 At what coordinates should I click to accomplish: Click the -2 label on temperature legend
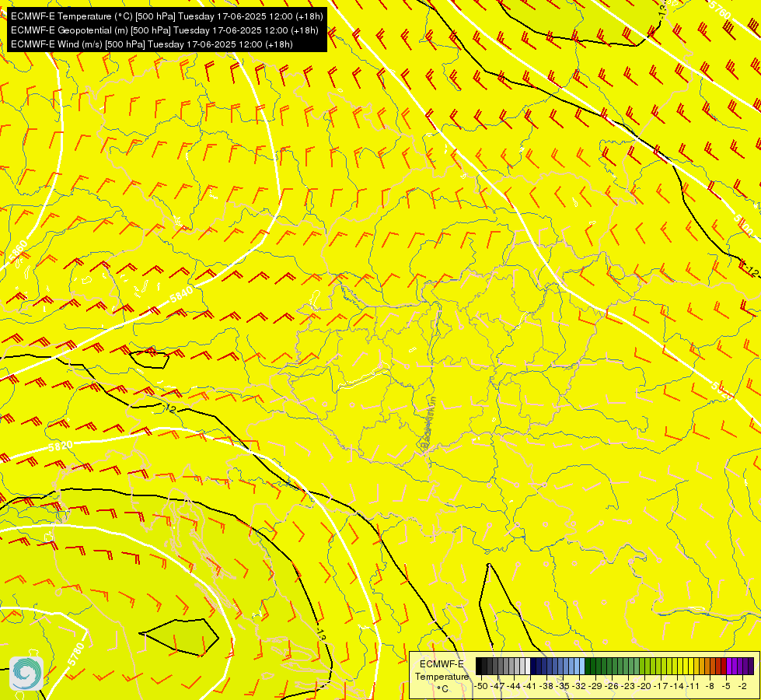(x=742, y=686)
